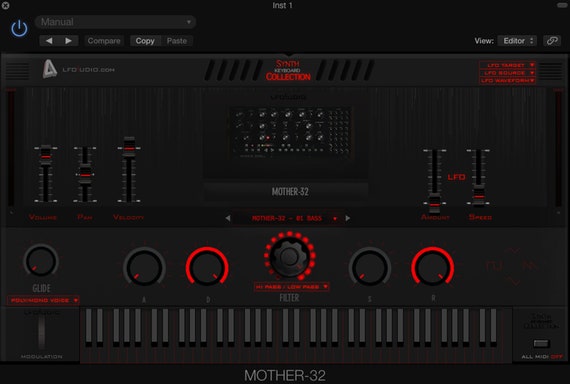Click the Release (R) knob
This screenshot has height=384, width=570.
click(433, 267)
